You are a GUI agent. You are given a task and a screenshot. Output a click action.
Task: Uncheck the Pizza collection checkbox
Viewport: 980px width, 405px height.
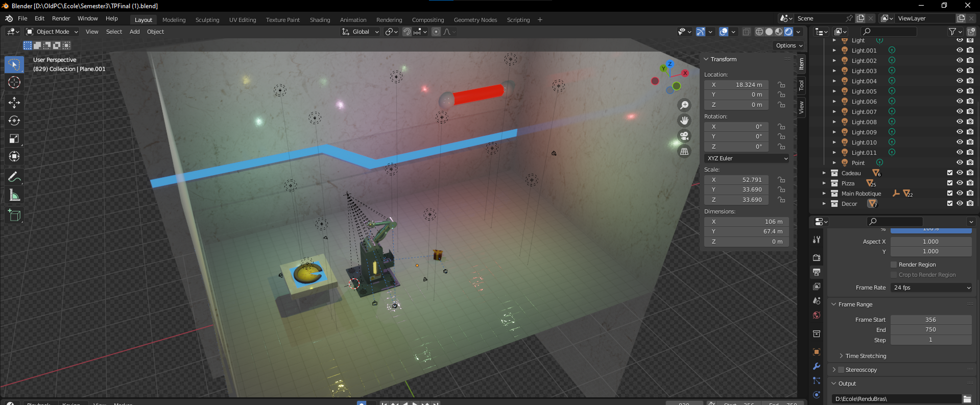click(x=950, y=183)
